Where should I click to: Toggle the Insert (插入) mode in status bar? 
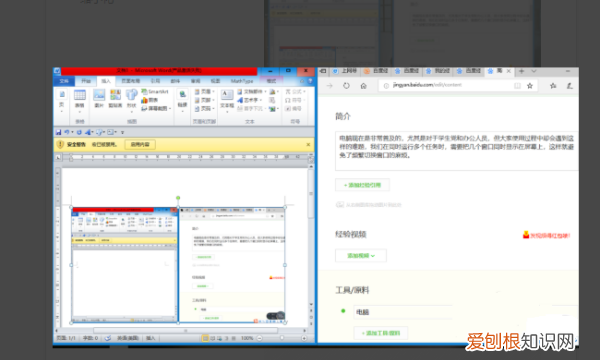[x=151, y=338]
